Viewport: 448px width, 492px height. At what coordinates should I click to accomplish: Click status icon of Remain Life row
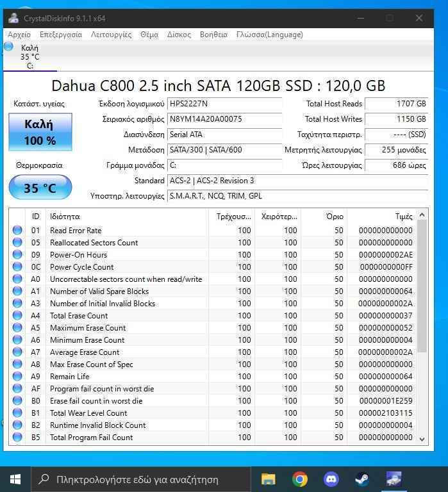17,376
